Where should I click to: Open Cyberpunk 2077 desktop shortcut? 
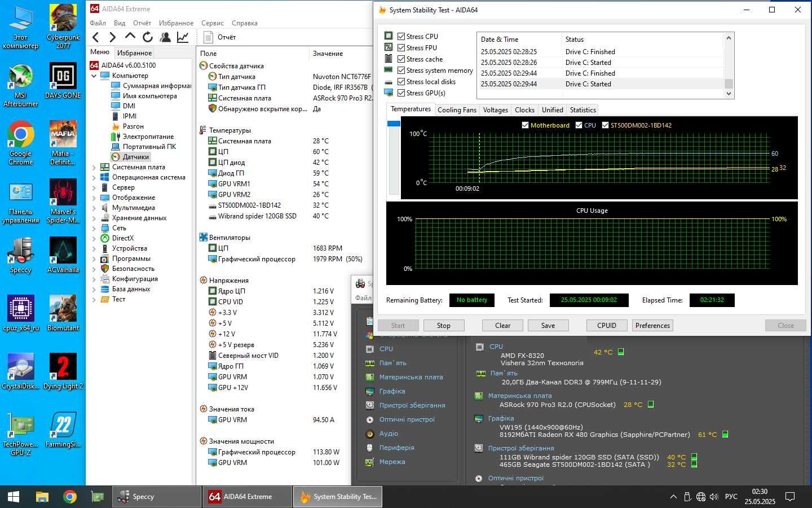(x=63, y=27)
